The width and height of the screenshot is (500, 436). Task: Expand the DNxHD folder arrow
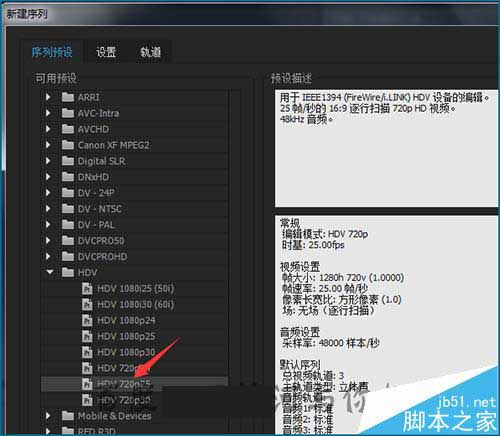48,177
